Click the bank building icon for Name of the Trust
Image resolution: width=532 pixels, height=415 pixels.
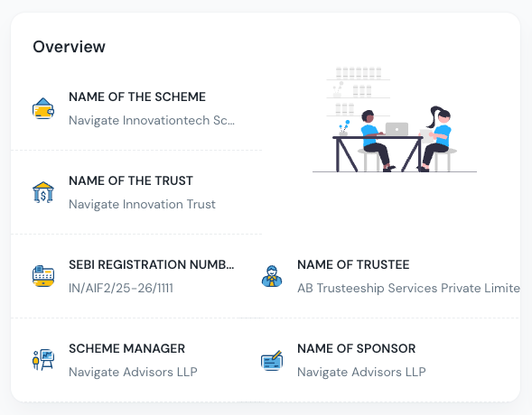[43, 192]
